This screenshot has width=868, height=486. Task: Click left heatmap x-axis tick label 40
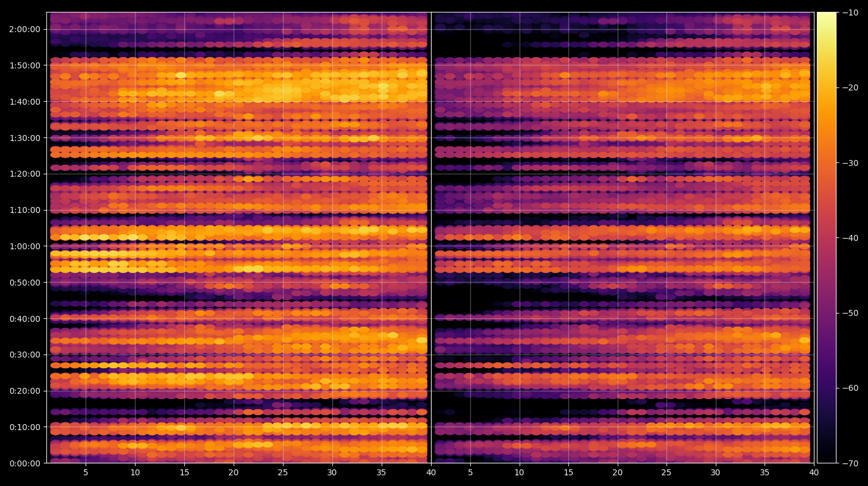coord(431,473)
